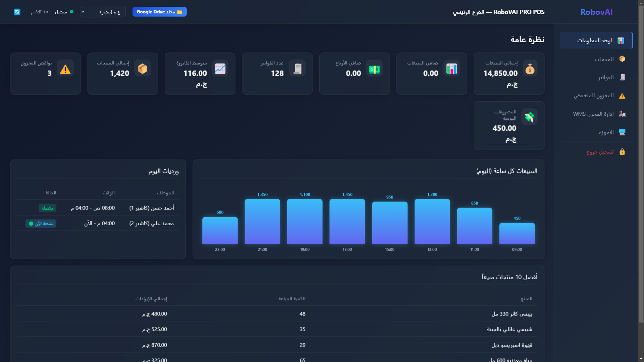Screen dimensions: 644x362
Task: Click the 21:00 bar labeled 1,350
Action: point(262,222)
